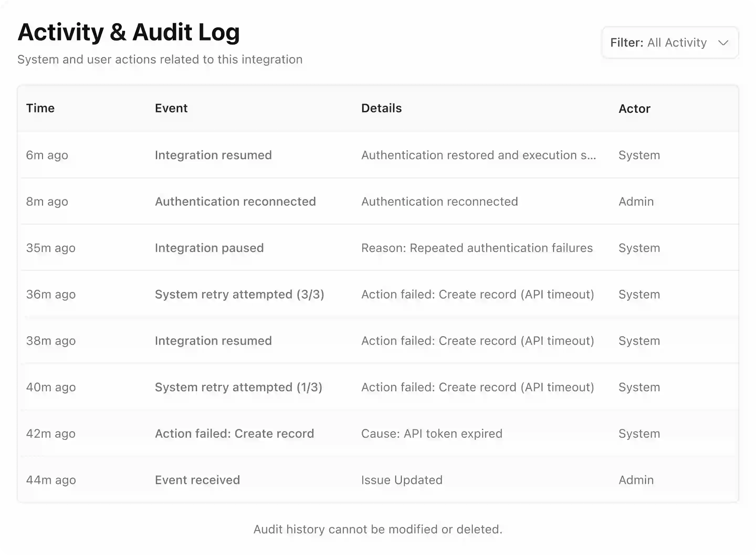Click the 38m ago Integration resumed entry
The width and height of the screenshot is (756, 555).
click(213, 341)
